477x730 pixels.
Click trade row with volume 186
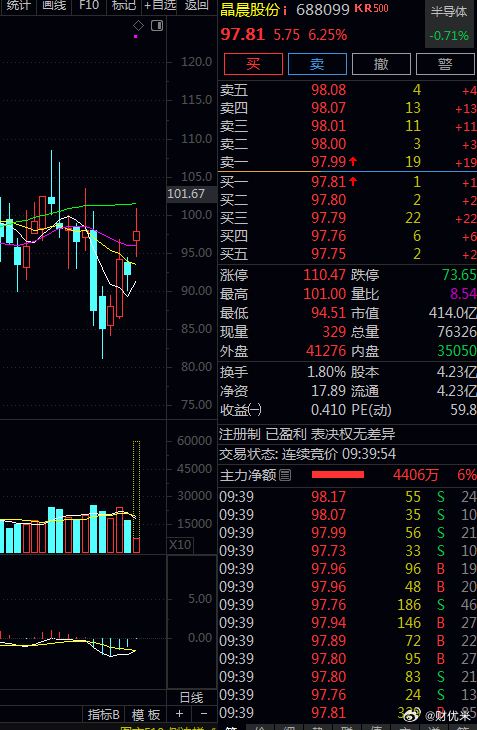coord(347,605)
